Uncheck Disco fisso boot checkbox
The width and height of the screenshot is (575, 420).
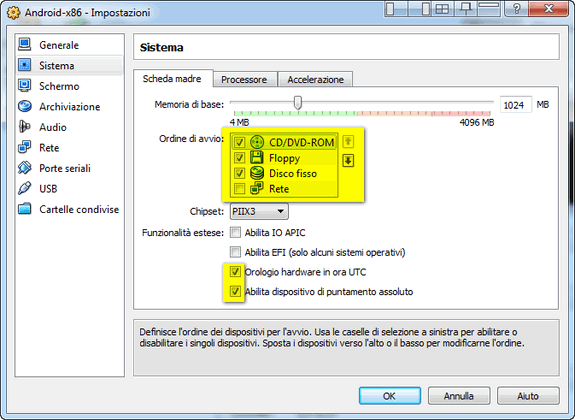(239, 173)
